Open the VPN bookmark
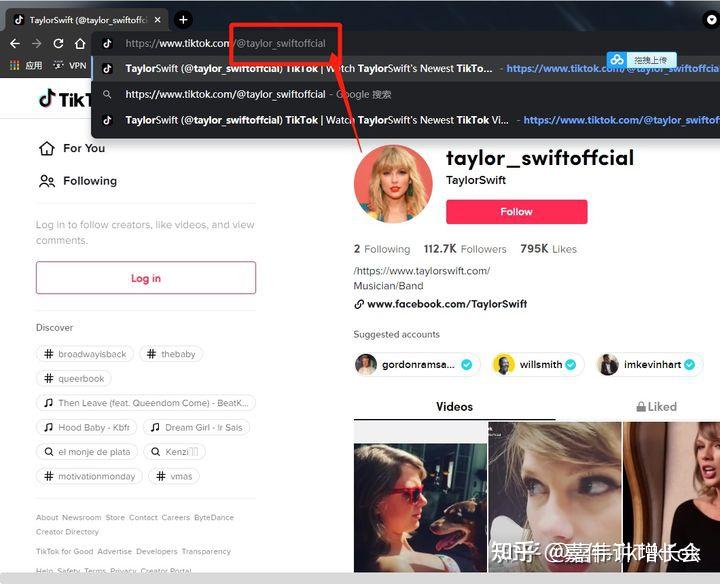The height and width of the screenshot is (584, 720). click(x=70, y=65)
